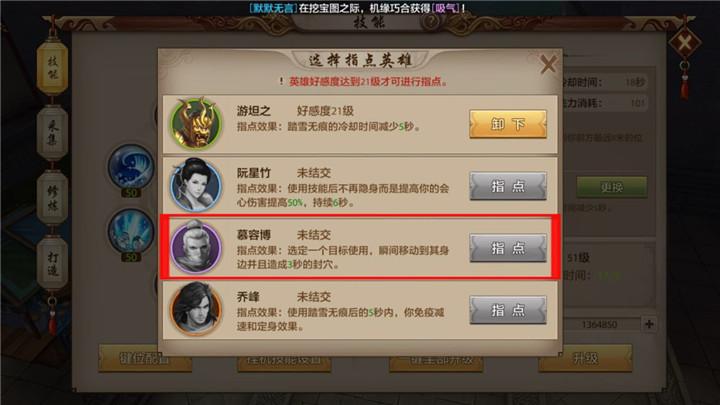Click the 慕容博 hero portrait

point(196,247)
